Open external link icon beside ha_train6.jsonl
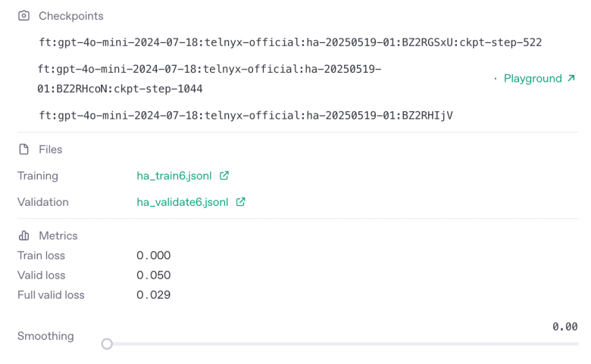Image resolution: width=591 pixels, height=364 pixels. [224, 176]
